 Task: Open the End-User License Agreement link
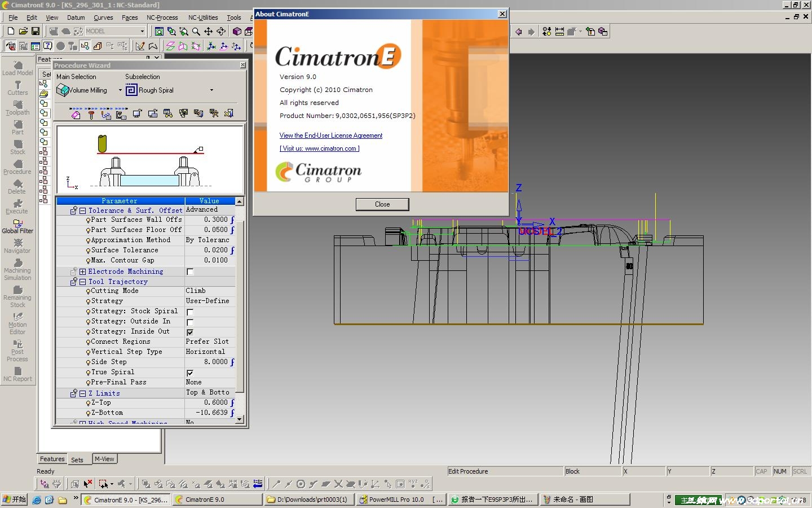pos(330,135)
